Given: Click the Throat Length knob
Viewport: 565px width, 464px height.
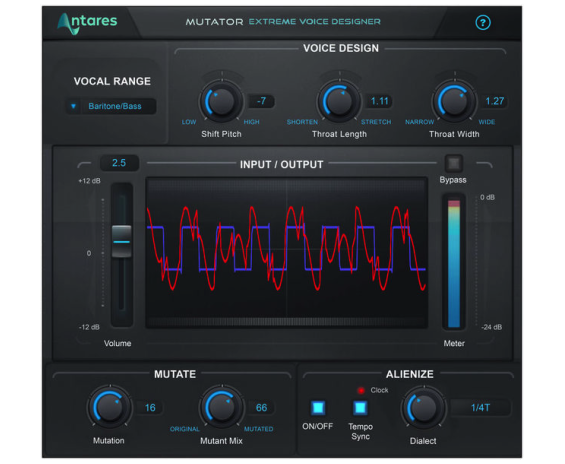Looking at the screenshot, I should coord(339,101).
